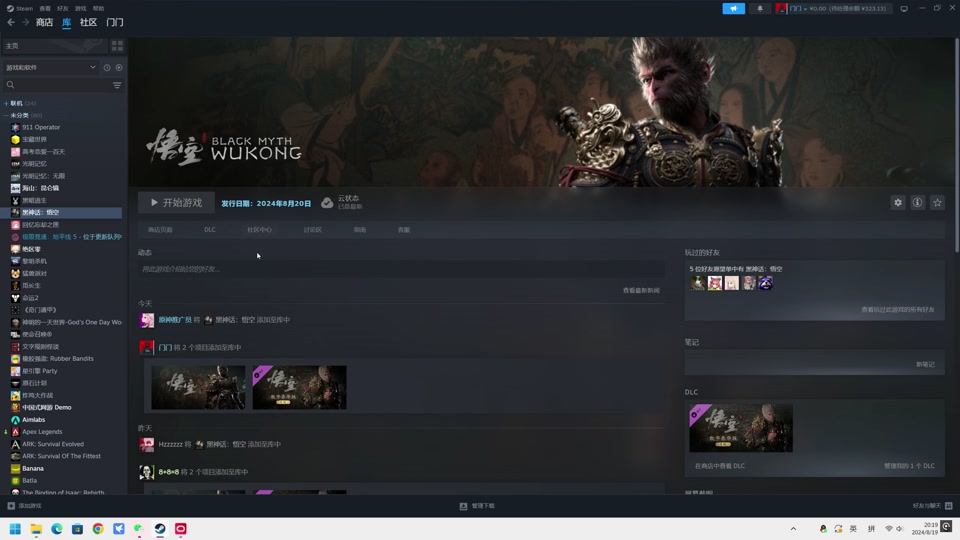Open 8+8=8 user profile link
The width and height of the screenshot is (960, 540).
pos(168,472)
